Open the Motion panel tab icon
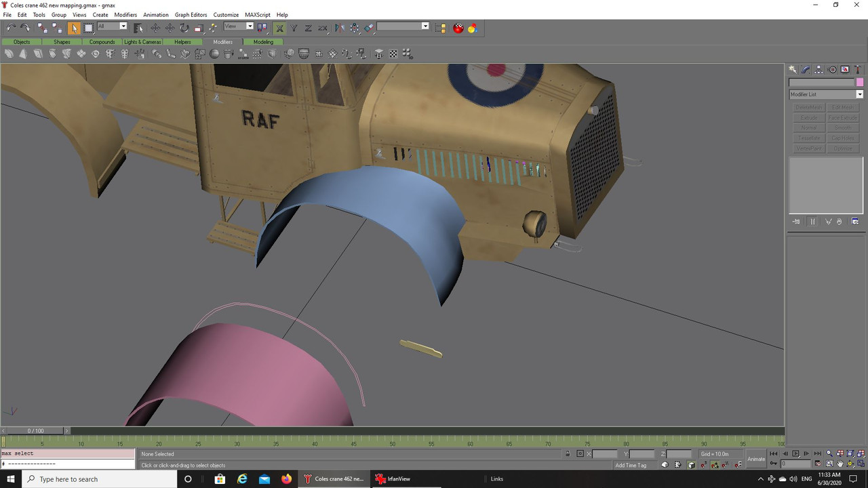 click(x=832, y=70)
